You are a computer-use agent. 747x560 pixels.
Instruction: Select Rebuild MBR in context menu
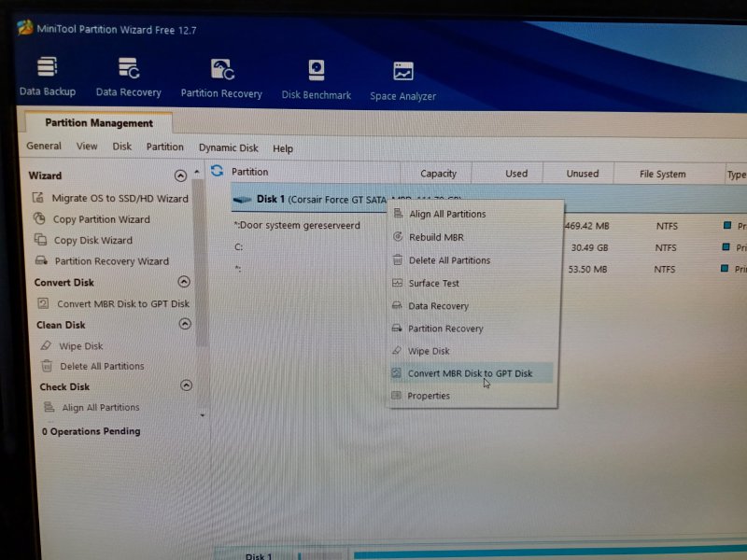coord(435,237)
